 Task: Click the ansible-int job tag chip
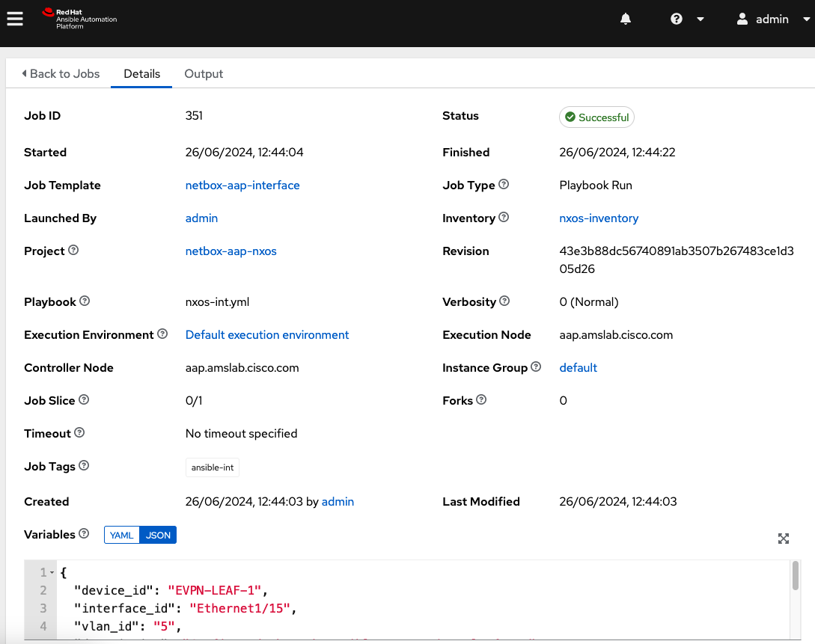coord(213,467)
